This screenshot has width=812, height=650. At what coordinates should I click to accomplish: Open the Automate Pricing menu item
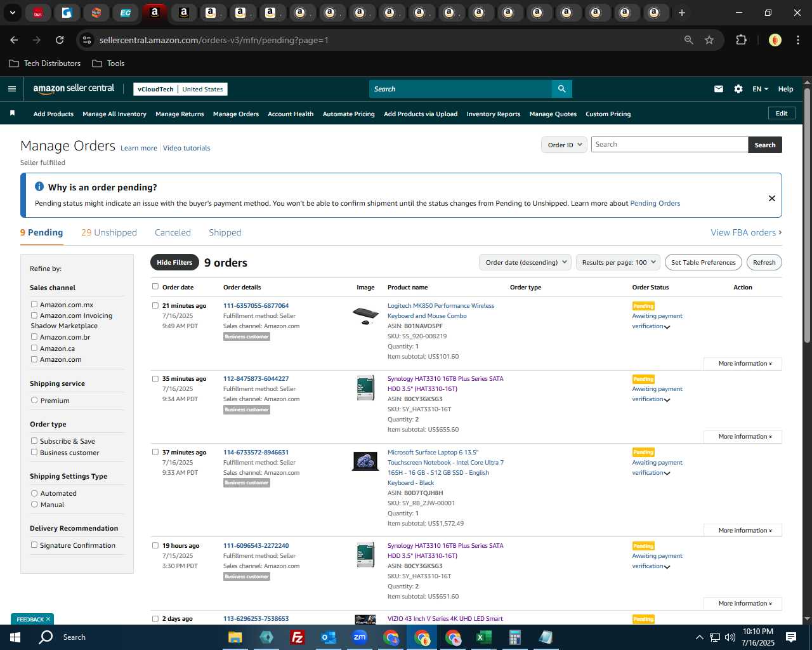click(x=349, y=114)
